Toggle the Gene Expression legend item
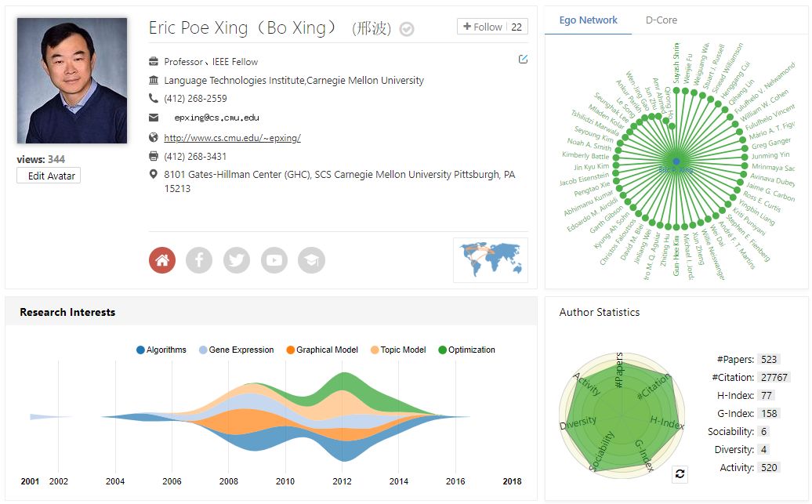 236,350
